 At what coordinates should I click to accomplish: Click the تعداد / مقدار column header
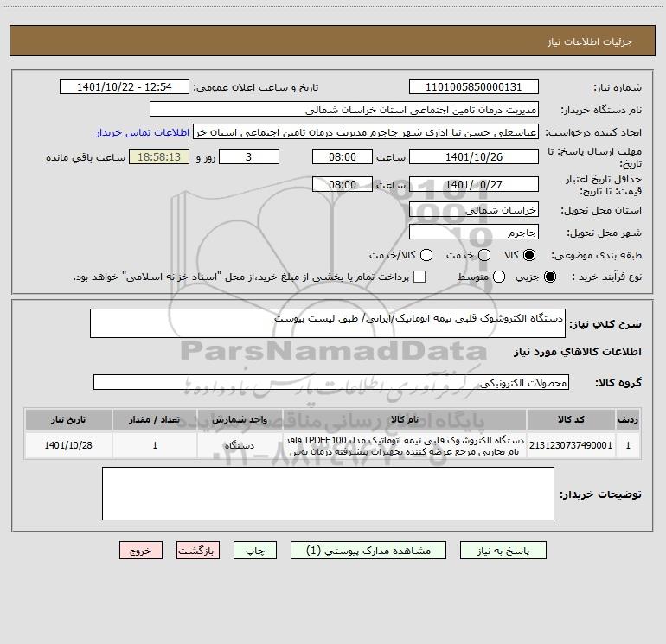point(155,419)
